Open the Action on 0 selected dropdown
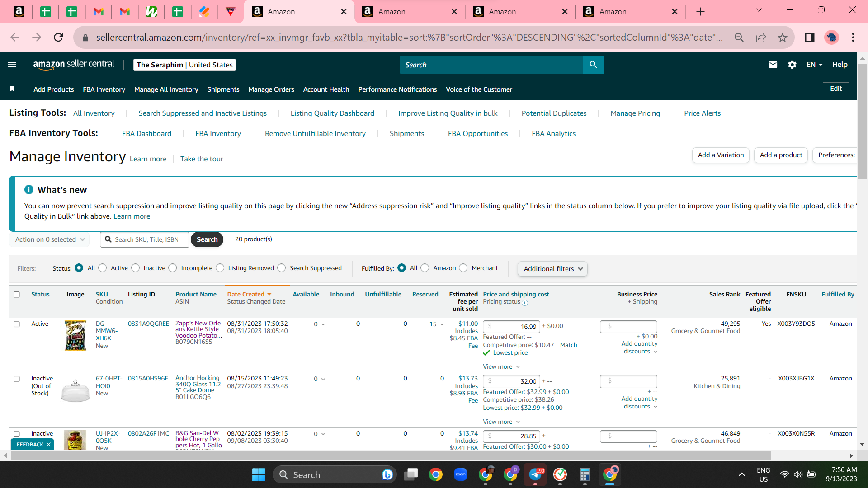The width and height of the screenshot is (868, 488). tap(50, 239)
